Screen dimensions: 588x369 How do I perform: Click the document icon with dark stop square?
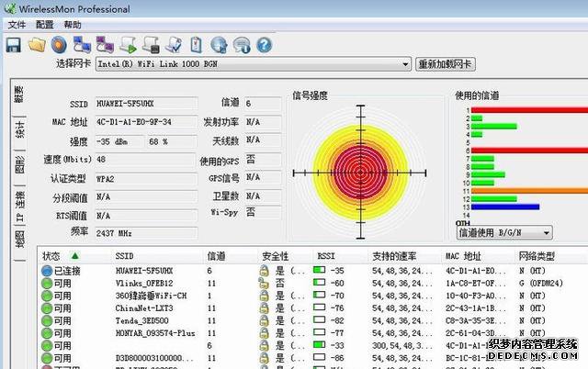151,45
